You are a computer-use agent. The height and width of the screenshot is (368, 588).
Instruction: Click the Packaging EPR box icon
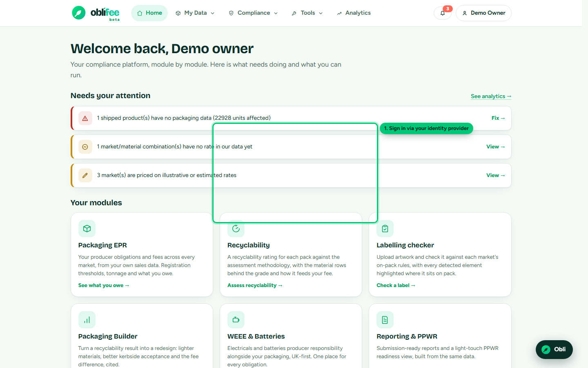click(87, 229)
